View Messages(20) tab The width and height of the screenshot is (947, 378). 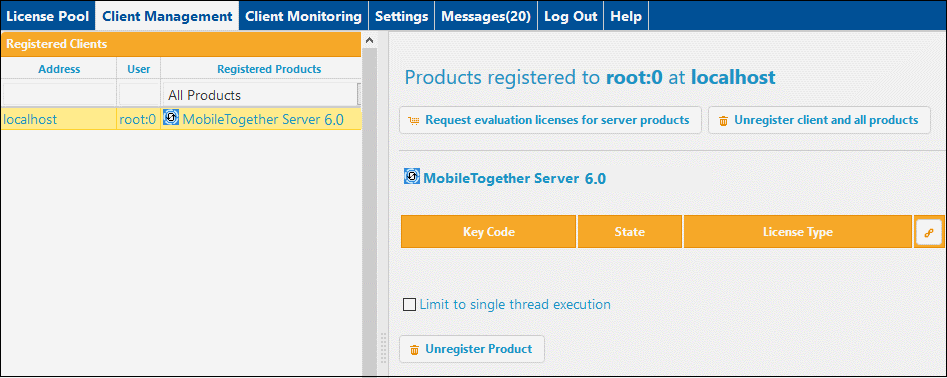[486, 16]
